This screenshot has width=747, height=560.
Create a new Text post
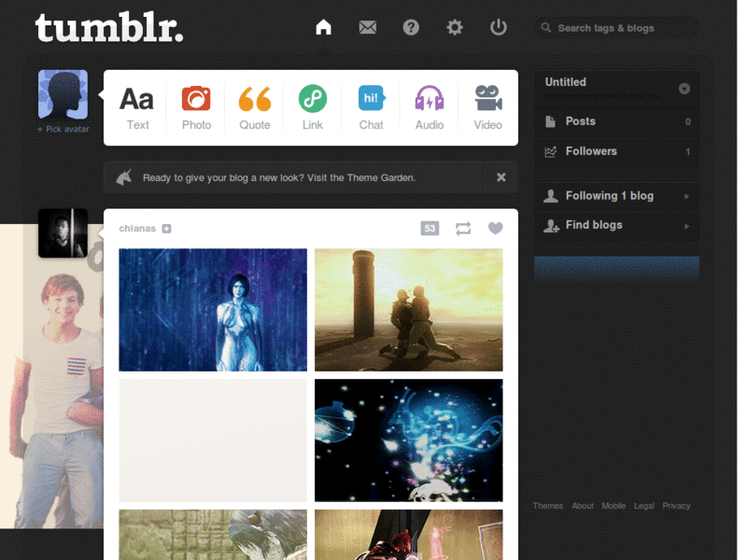pyautogui.click(x=137, y=108)
